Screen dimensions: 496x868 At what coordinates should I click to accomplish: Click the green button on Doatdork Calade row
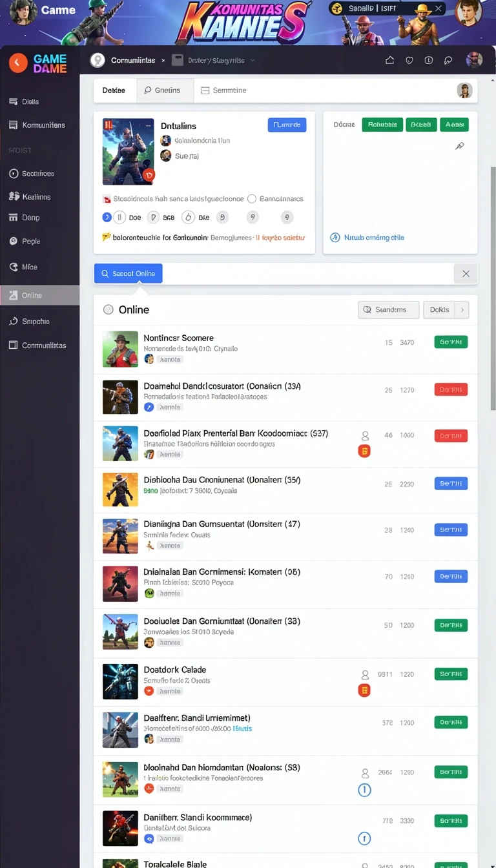pos(451,674)
